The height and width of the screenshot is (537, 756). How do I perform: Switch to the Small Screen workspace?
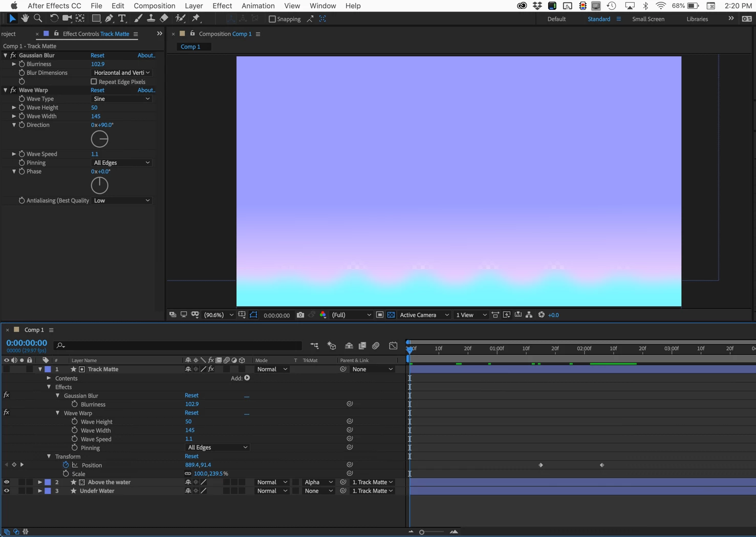[648, 19]
